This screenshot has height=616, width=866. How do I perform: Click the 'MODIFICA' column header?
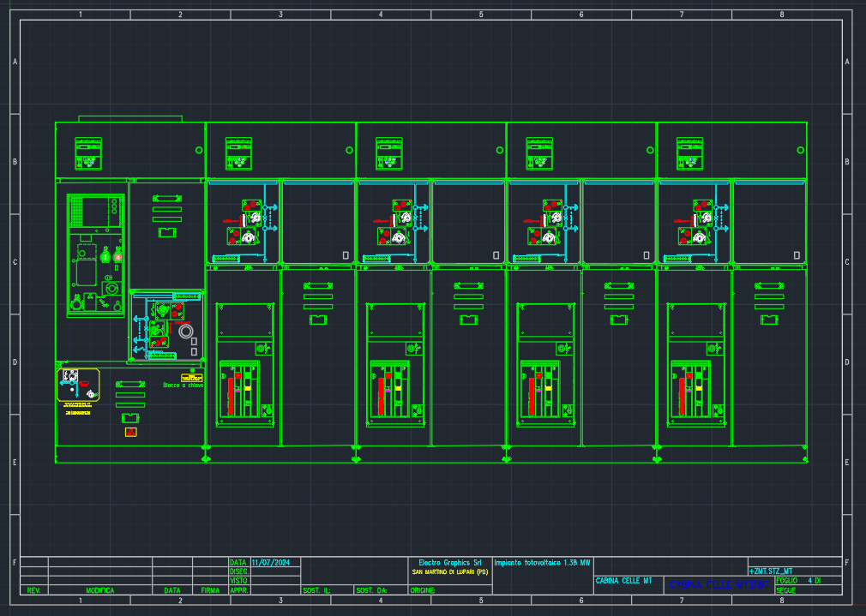pyautogui.click(x=100, y=590)
